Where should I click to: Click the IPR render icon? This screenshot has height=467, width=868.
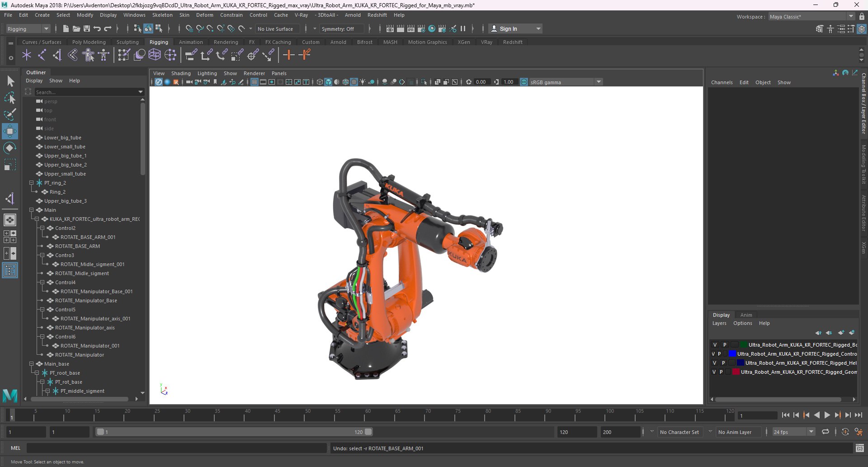click(411, 29)
